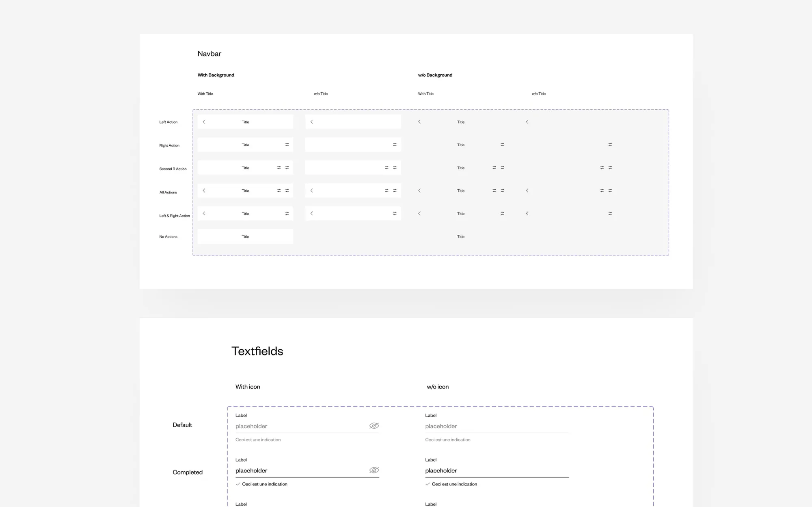Click filter icon, Left & Right Action background titled navbar
The height and width of the screenshot is (507, 812).
(x=287, y=214)
